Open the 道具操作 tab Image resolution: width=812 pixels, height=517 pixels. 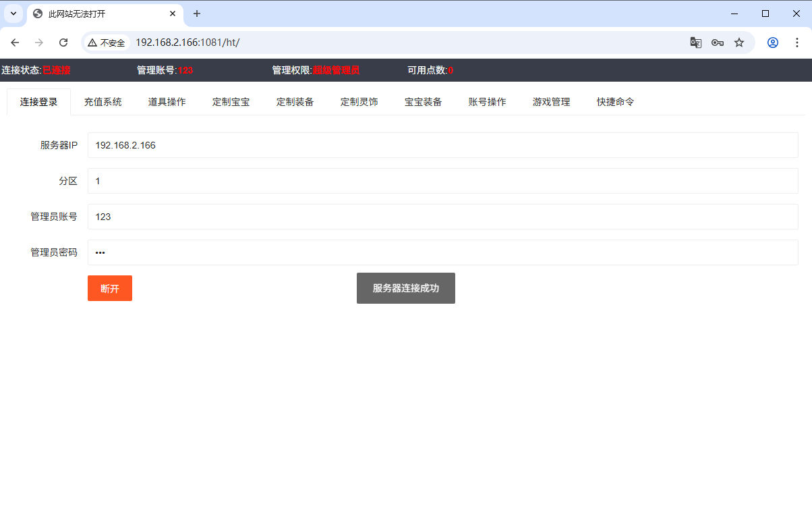click(167, 102)
